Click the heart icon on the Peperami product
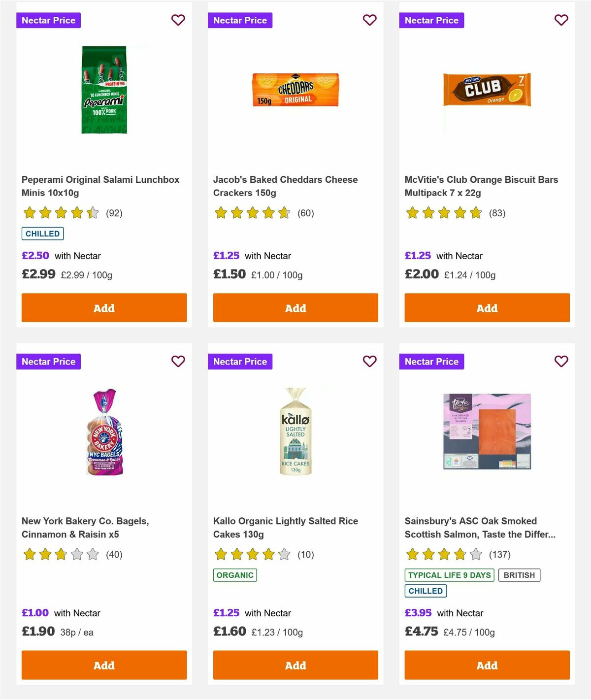 [178, 20]
